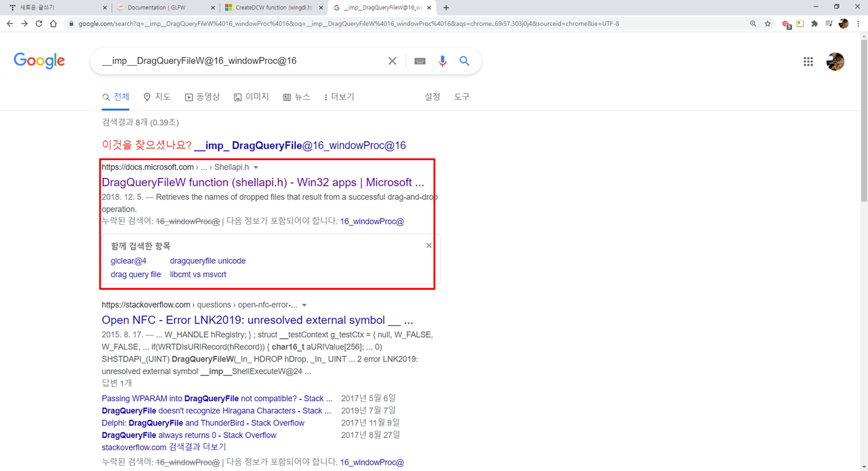The width and height of the screenshot is (868, 471).
Task: Open the yellow-bordered note extension
Action: [800, 23]
